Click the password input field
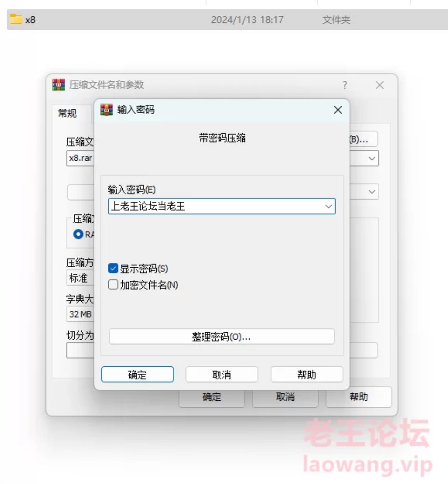The height and width of the screenshot is (484, 448). [216, 206]
